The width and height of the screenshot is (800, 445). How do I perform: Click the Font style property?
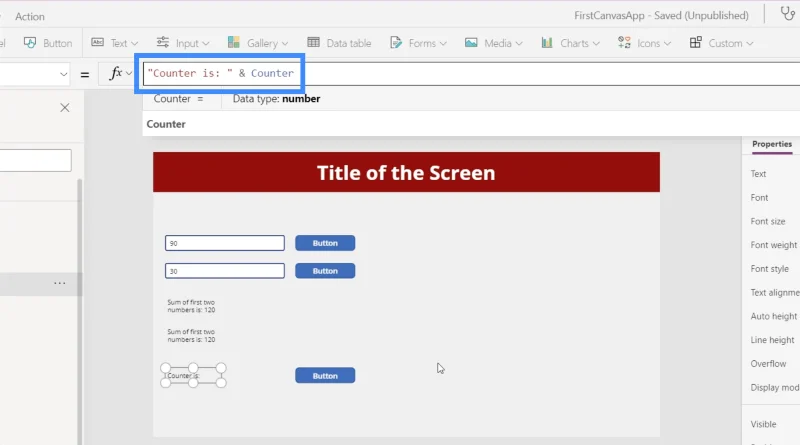coord(769,269)
